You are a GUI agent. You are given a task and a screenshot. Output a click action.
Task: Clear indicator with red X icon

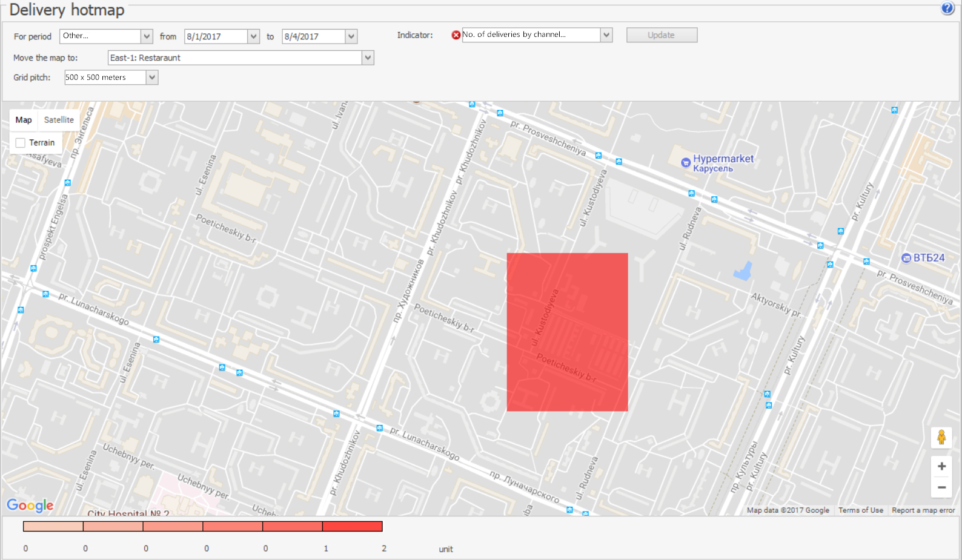point(456,35)
